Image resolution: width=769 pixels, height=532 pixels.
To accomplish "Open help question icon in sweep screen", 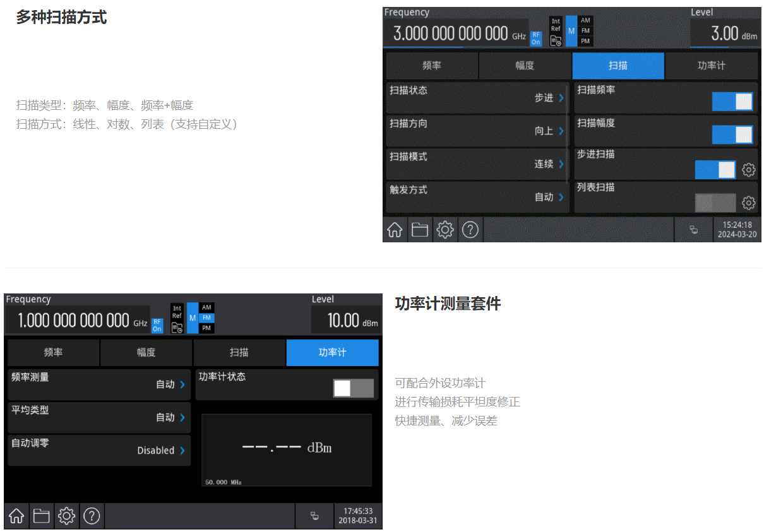I will tap(470, 230).
